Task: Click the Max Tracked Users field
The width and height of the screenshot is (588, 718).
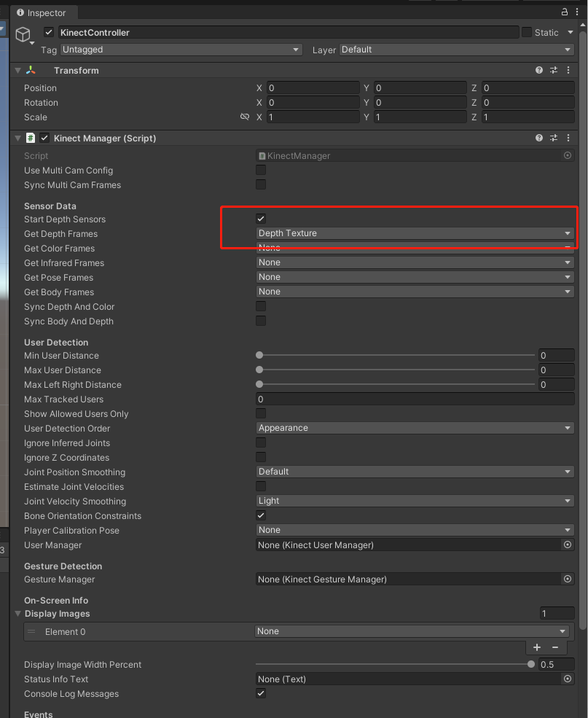Action: 415,399
